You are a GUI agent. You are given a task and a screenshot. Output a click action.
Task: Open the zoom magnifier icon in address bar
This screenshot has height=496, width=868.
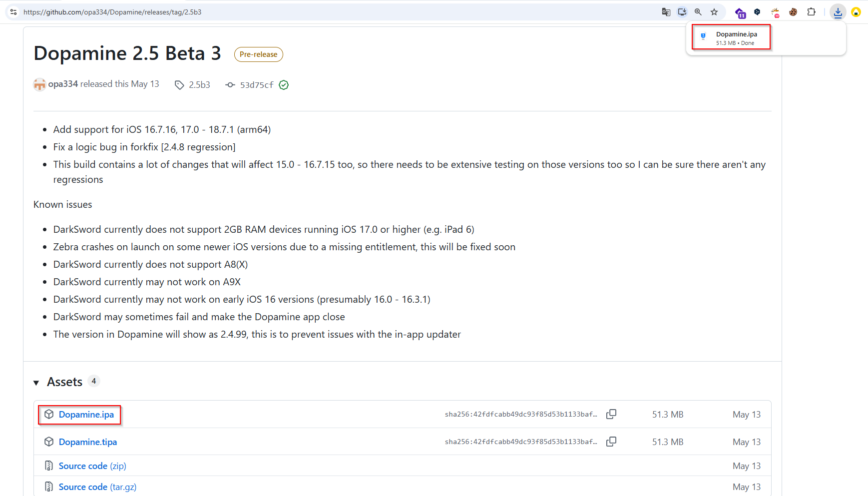pos(698,12)
